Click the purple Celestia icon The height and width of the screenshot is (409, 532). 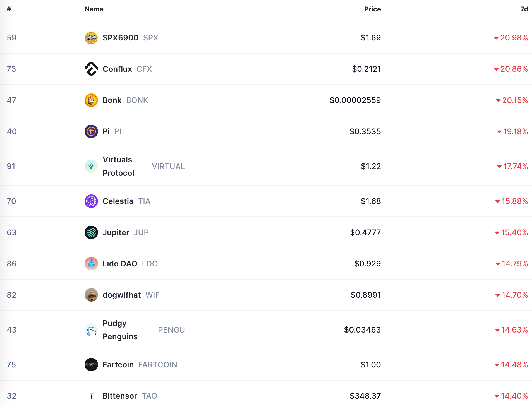91,201
